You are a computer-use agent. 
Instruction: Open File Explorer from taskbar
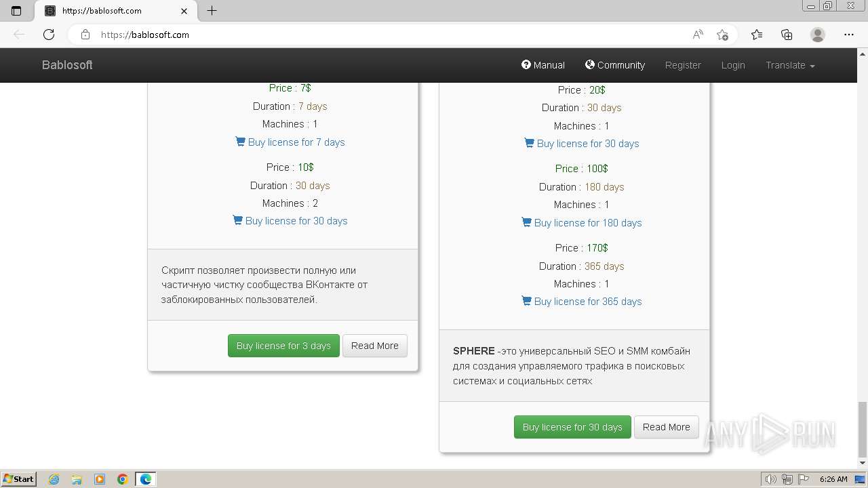77,479
